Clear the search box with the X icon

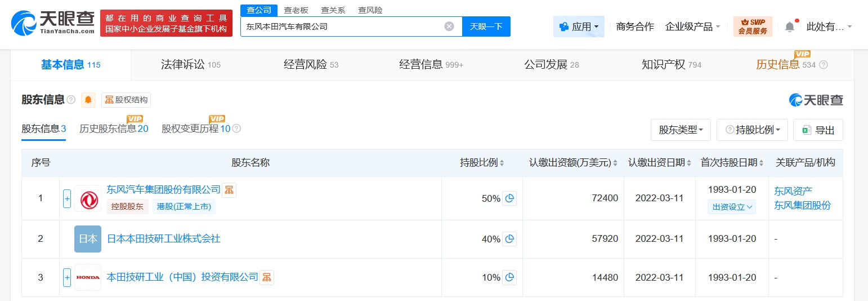[449, 26]
